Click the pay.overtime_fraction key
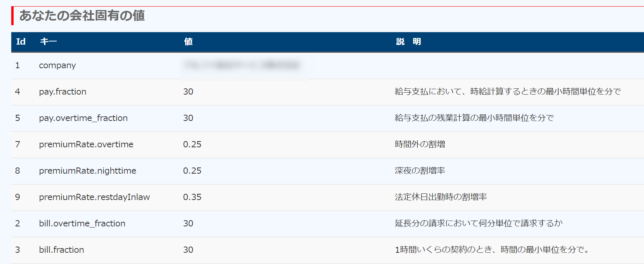The width and height of the screenshot is (644, 264). click(x=83, y=118)
